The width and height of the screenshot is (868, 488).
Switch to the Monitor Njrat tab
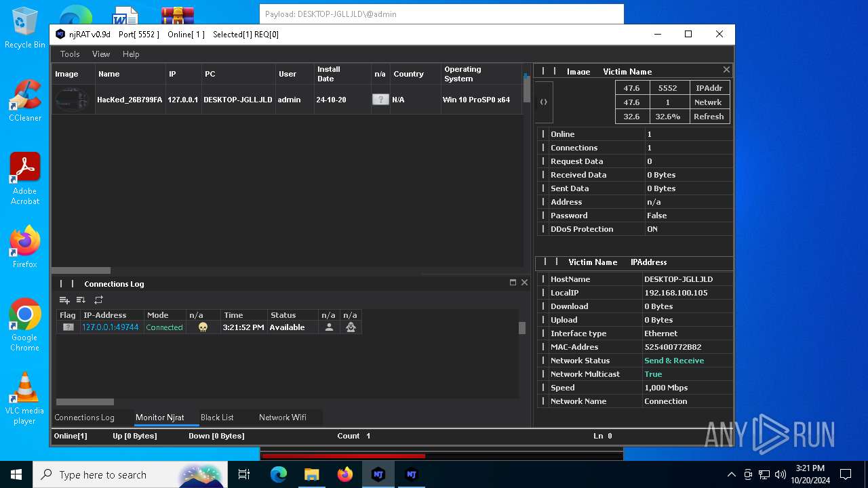(160, 418)
